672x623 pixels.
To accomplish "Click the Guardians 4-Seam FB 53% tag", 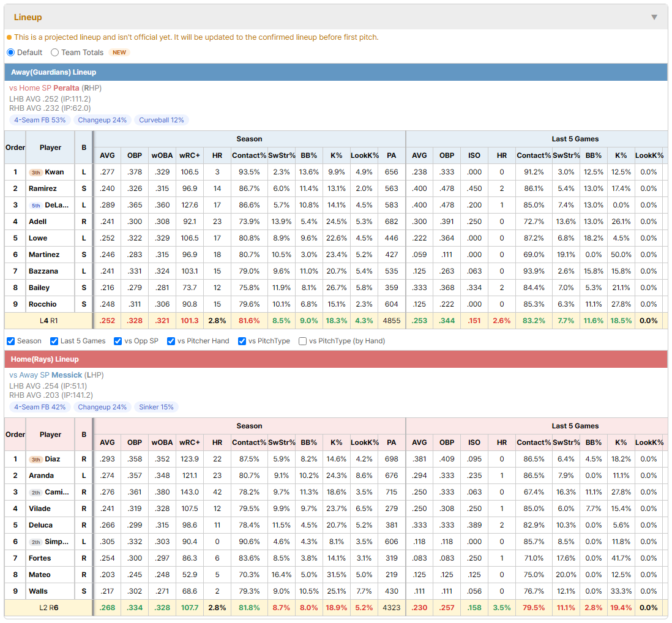I will pos(40,120).
